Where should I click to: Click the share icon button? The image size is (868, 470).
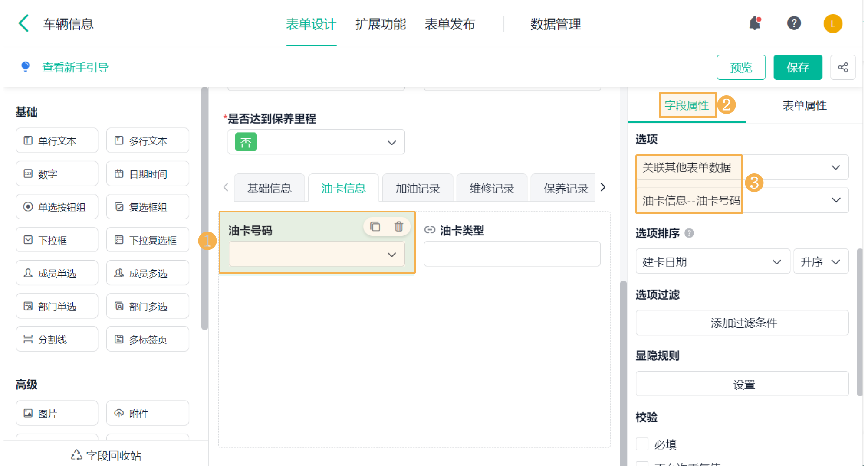click(x=843, y=67)
